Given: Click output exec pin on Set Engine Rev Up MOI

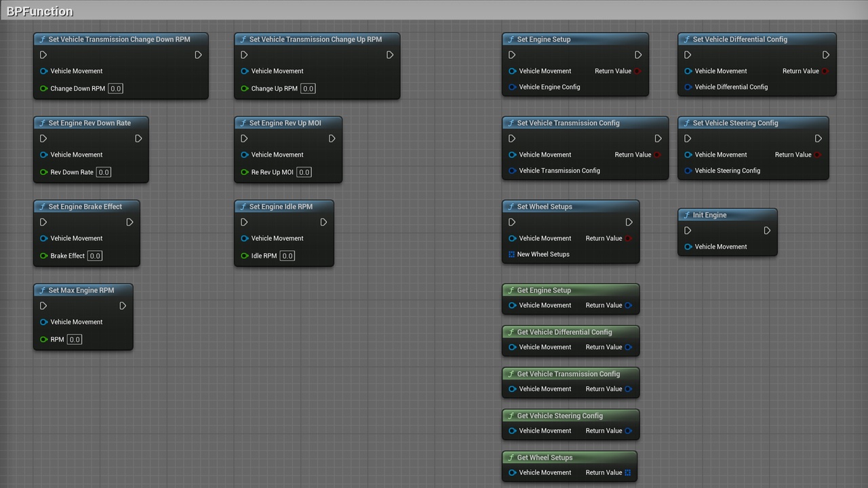Looking at the screenshot, I should pos(332,138).
